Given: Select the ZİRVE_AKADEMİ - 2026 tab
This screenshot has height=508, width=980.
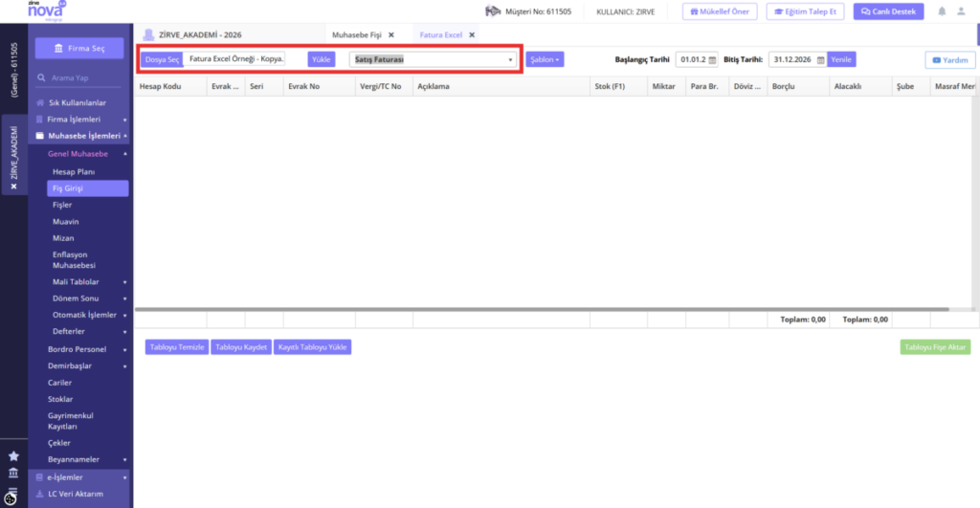Looking at the screenshot, I should tap(200, 35).
